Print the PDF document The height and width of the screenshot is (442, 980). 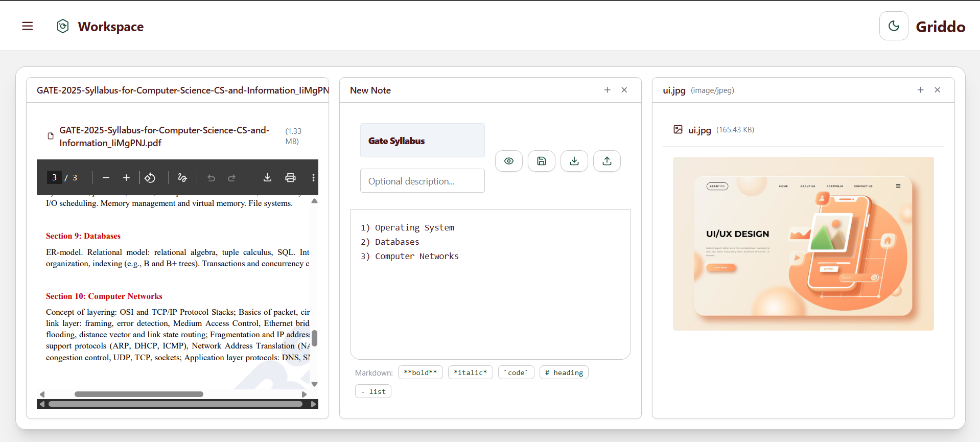tap(290, 177)
